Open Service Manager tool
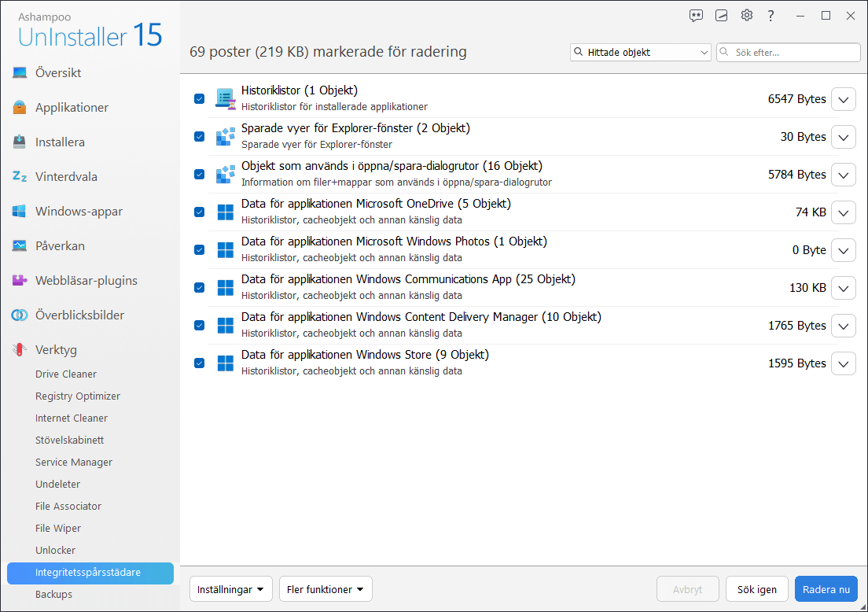868x612 pixels. tap(74, 462)
